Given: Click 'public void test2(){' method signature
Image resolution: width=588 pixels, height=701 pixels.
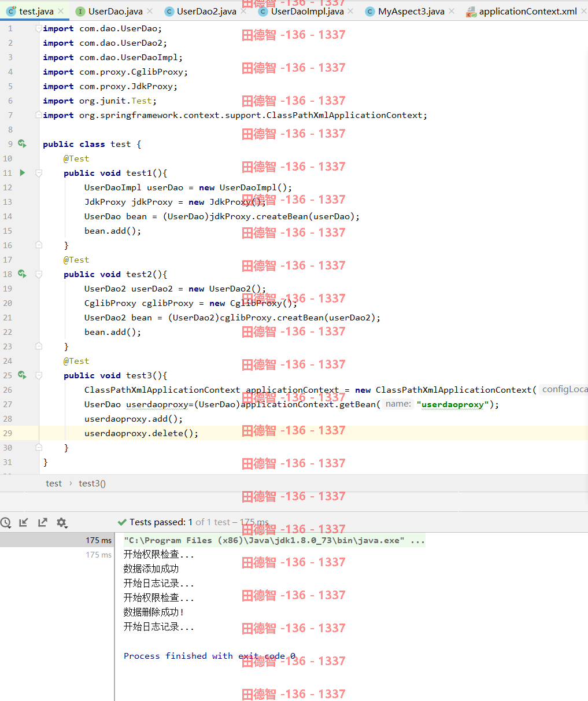Looking at the screenshot, I should coord(115,274).
